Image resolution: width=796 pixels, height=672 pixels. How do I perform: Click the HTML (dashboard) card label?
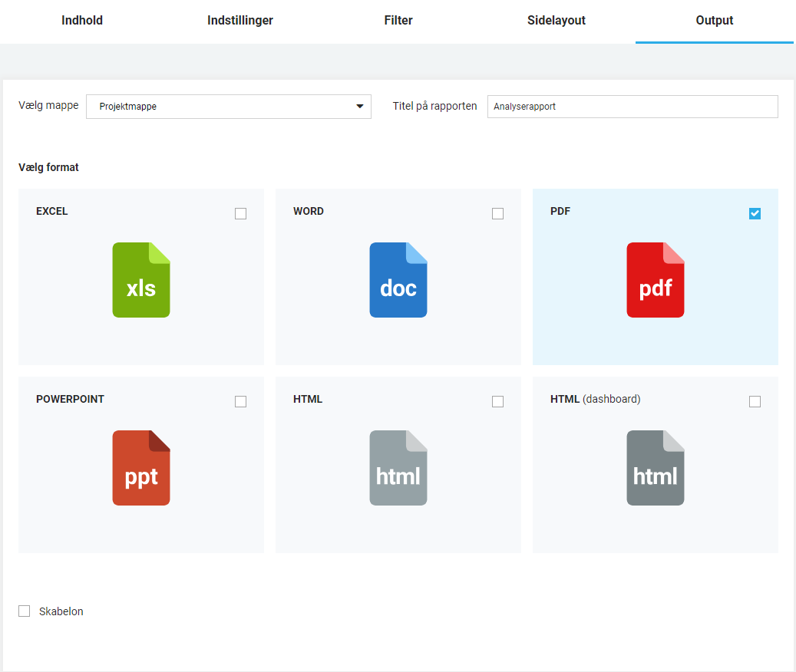(x=595, y=399)
